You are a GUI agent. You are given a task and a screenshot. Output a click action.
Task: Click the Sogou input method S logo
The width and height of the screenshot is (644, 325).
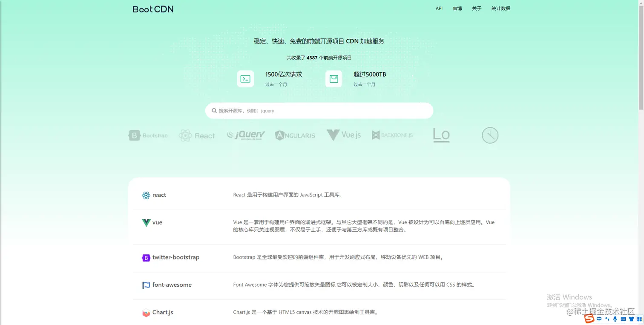589,319
